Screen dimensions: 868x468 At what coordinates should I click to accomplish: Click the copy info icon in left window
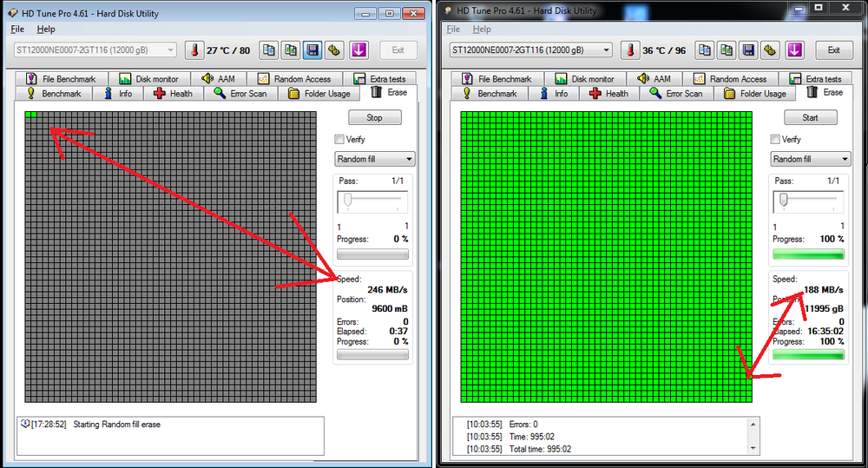268,49
